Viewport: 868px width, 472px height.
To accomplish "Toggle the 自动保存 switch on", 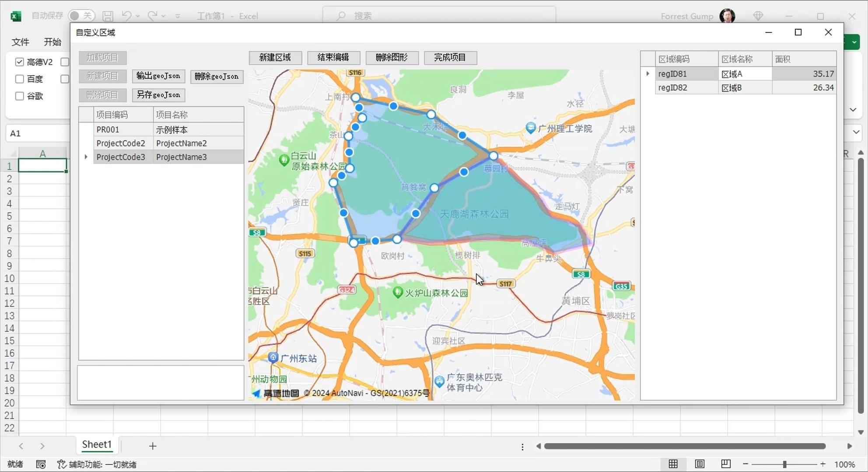I will 81,15.
